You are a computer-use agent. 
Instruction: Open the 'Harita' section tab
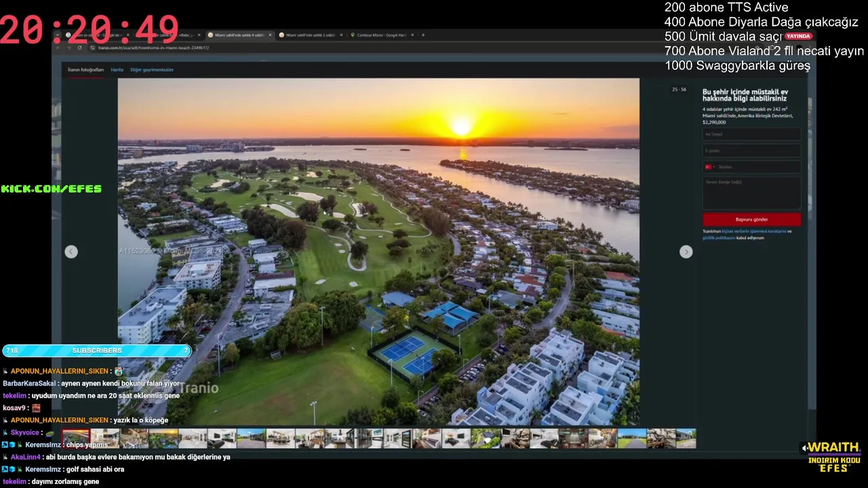coord(117,70)
